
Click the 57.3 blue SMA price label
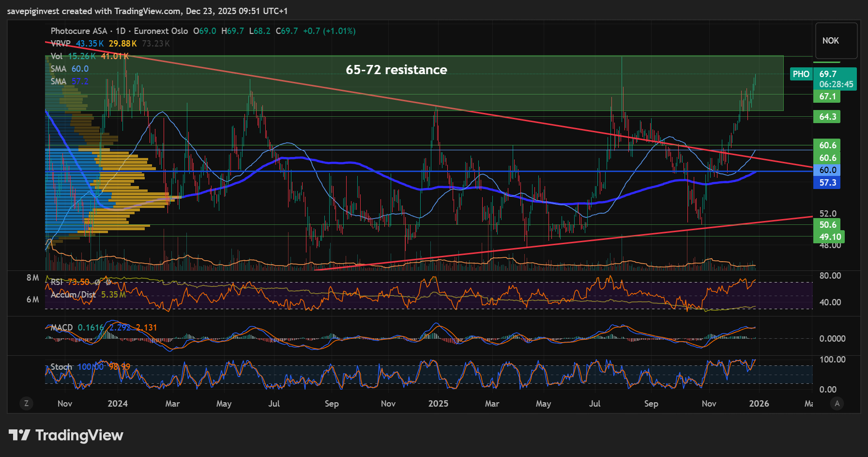827,183
